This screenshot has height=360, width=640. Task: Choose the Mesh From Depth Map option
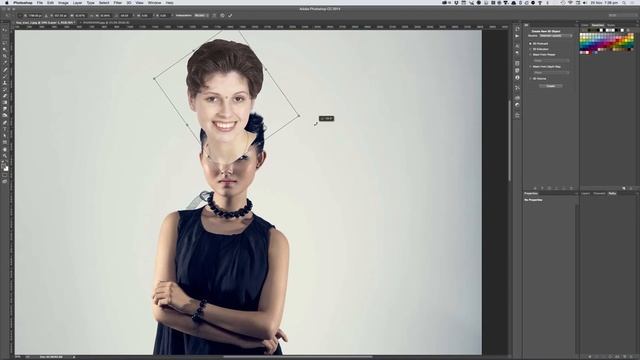pos(531,66)
